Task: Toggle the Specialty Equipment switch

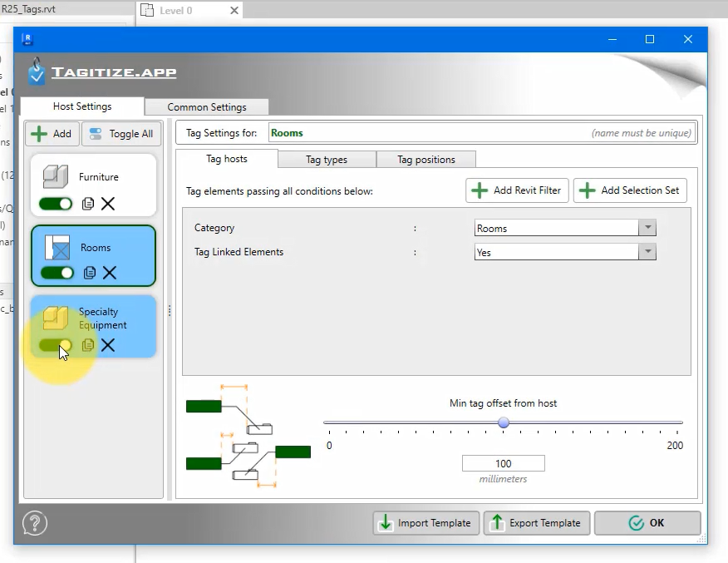Action: point(56,345)
